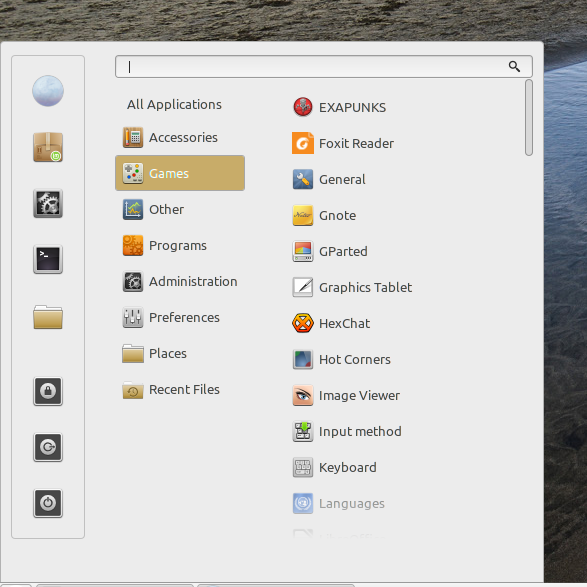Open Foxit Reader
The width and height of the screenshot is (587, 587).
click(x=343, y=143)
